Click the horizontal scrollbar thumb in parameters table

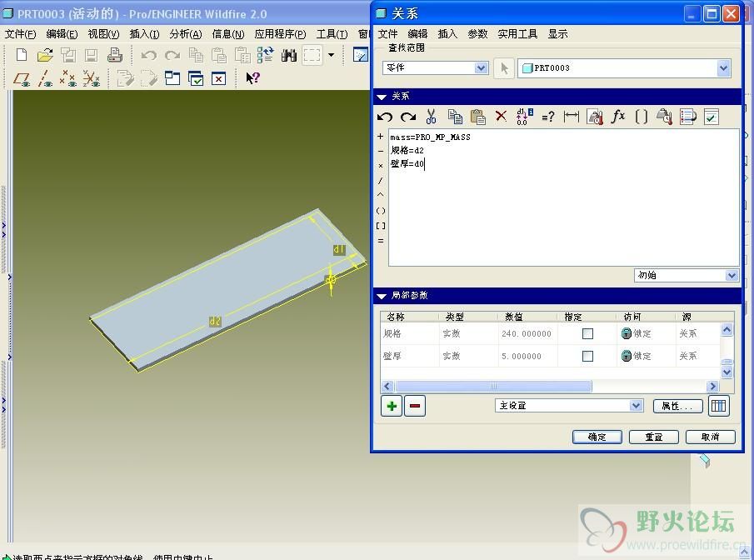coord(493,386)
